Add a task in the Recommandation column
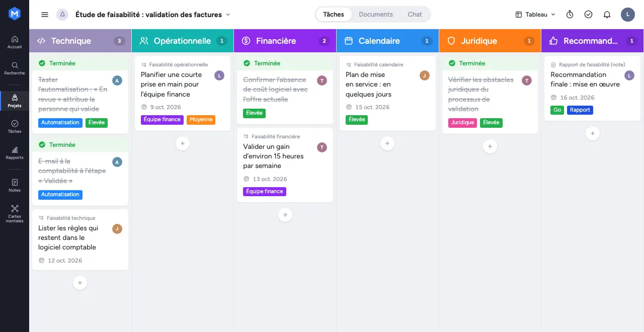This screenshot has width=644, height=332. 593,133
